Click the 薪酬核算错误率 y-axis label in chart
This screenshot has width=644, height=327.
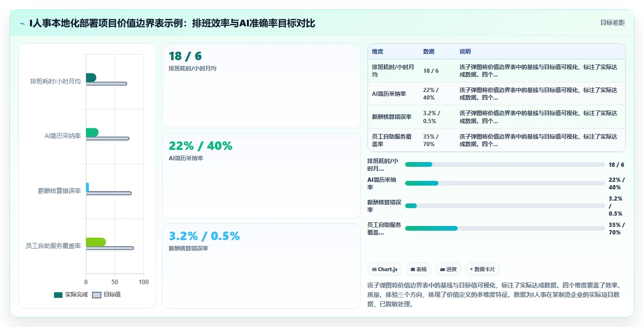pyautogui.click(x=60, y=191)
